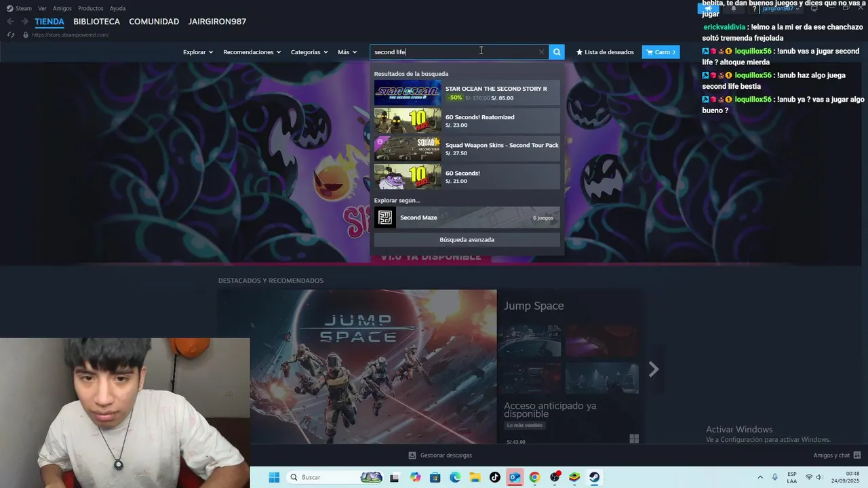Open the jairgiron987 account dropdown
This screenshot has height=488, width=868.
781,9
